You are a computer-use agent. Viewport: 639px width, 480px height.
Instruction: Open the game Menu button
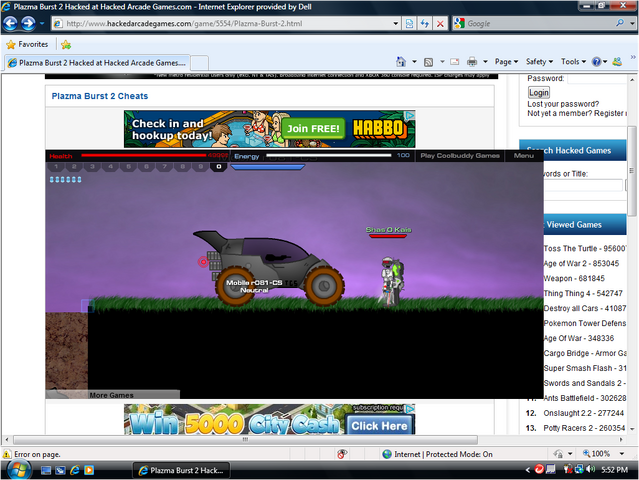pos(524,156)
